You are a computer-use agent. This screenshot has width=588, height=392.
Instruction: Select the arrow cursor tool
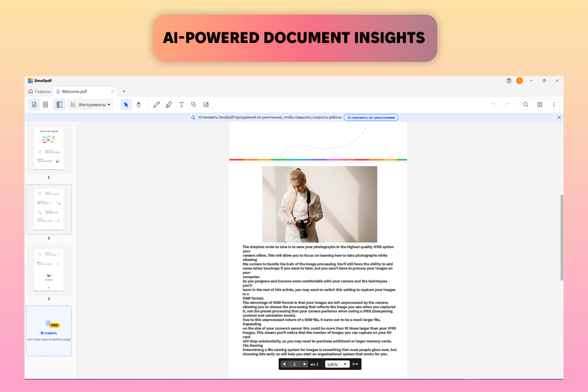click(126, 105)
